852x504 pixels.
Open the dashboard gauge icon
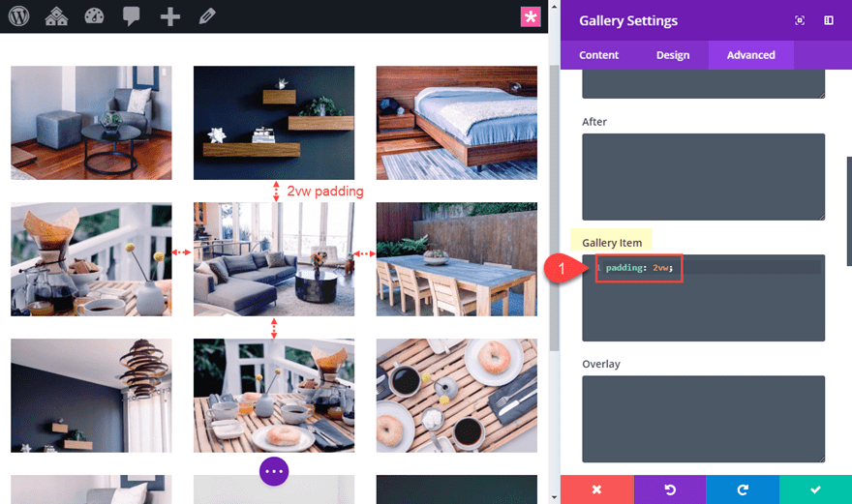[94, 16]
